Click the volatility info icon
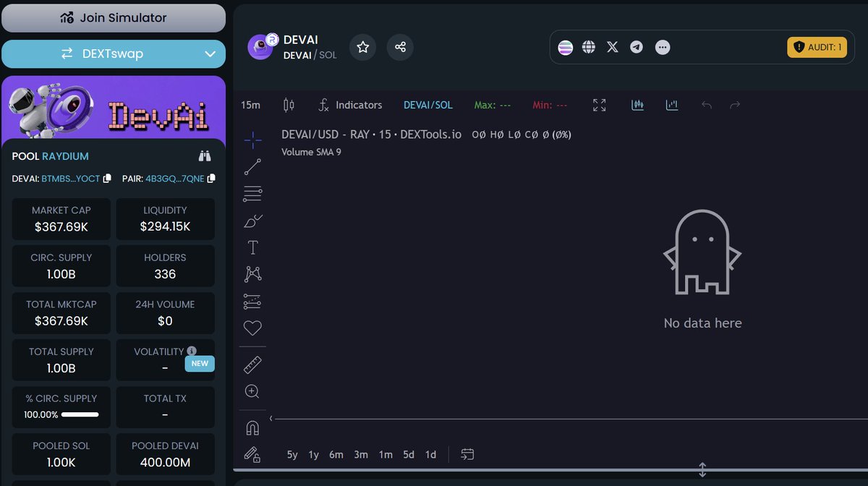 [192, 351]
